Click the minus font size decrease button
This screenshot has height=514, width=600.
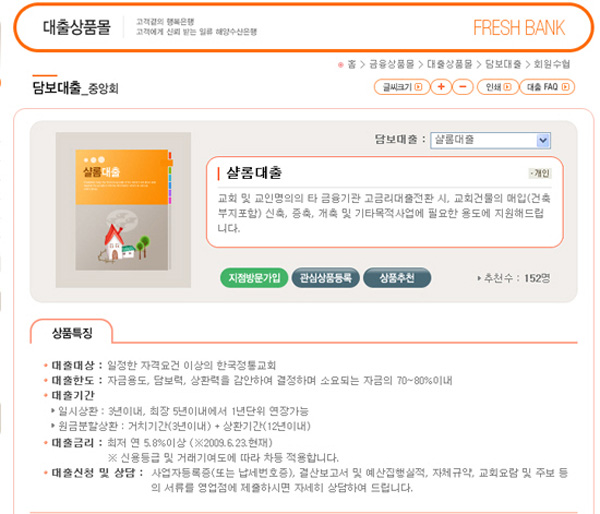[x=463, y=87]
